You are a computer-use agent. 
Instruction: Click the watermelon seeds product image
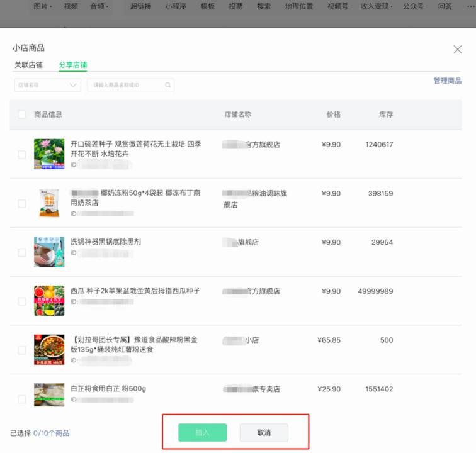pos(49,301)
